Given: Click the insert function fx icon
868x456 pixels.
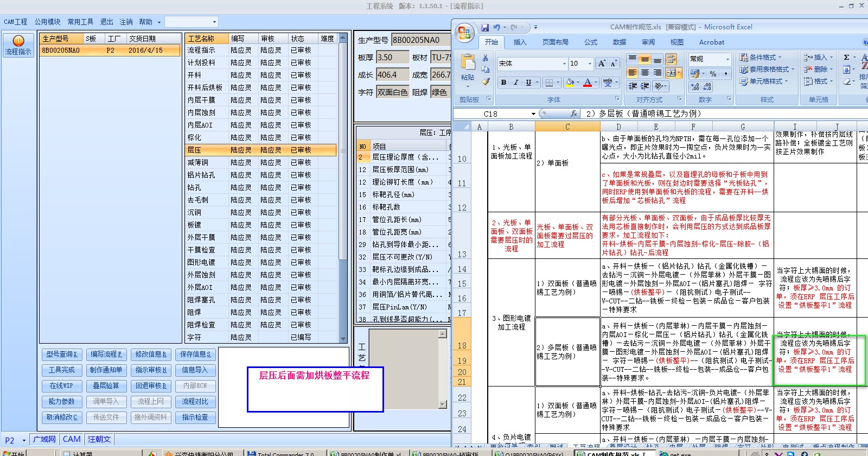Looking at the screenshot, I should 574,113.
